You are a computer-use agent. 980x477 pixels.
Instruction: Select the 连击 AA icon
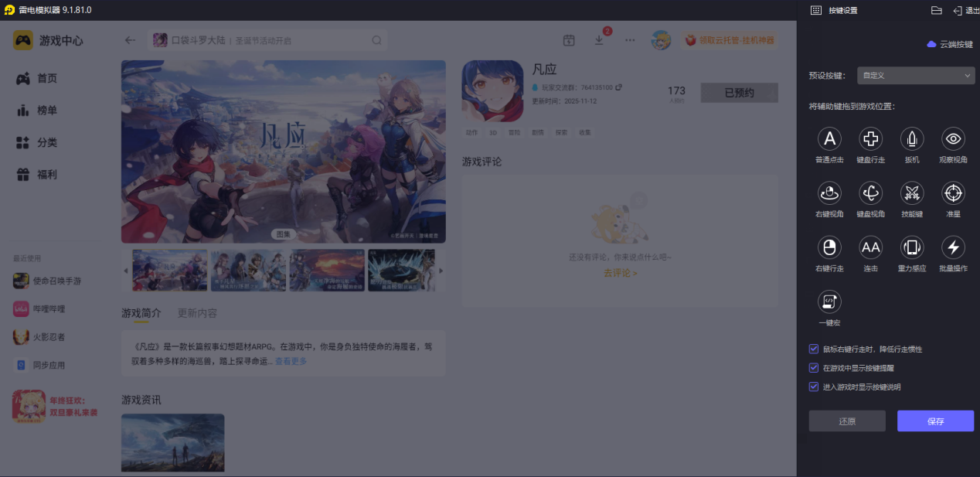[x=871, y=247]
